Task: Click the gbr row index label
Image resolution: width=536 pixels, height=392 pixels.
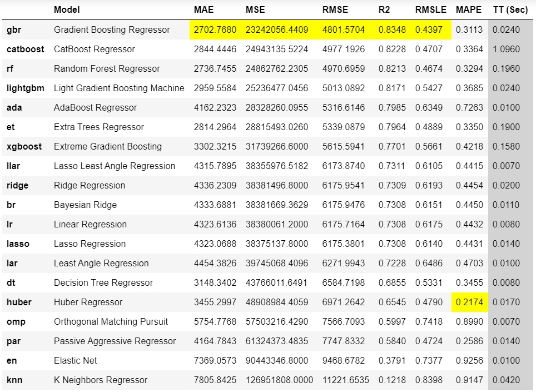Action: point(14,29)
